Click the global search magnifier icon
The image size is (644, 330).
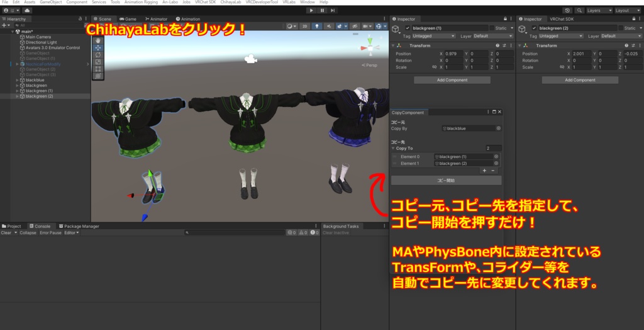click(579, 10)
